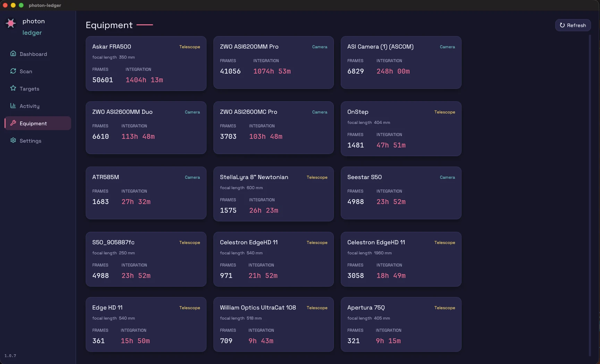Select the Equipment wrench icon in sidebar

[13, 123]
